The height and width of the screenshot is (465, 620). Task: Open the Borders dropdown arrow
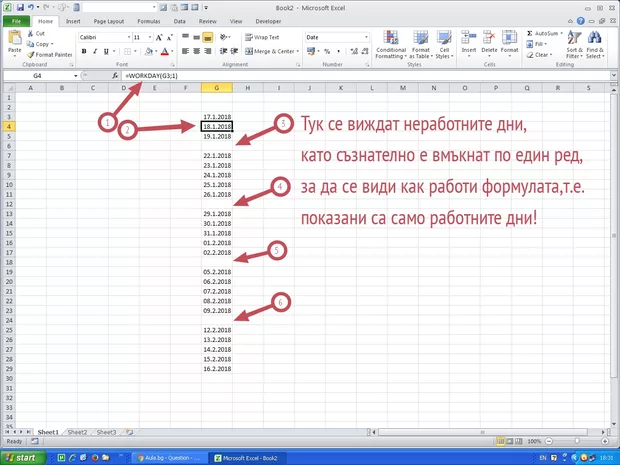click(135, 51)
